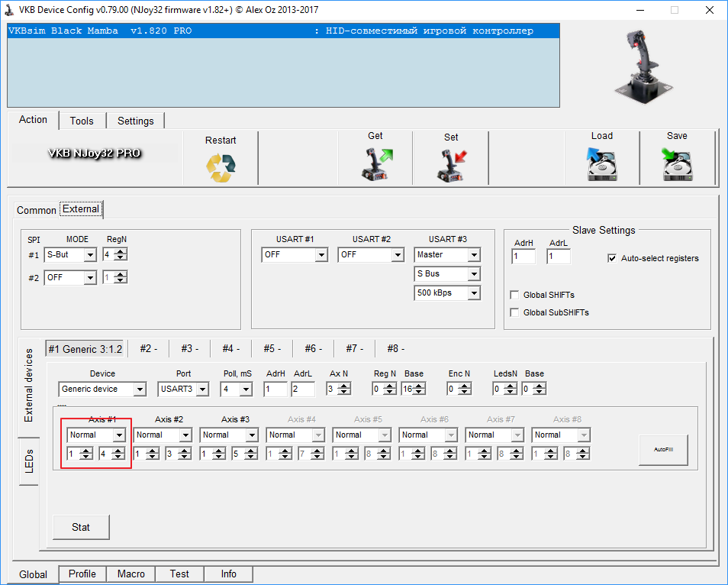This screenshot has height=585, width=728.
Task: Open Axis #3 Normal mode dropdown
Action: click(x=229, y=435)
